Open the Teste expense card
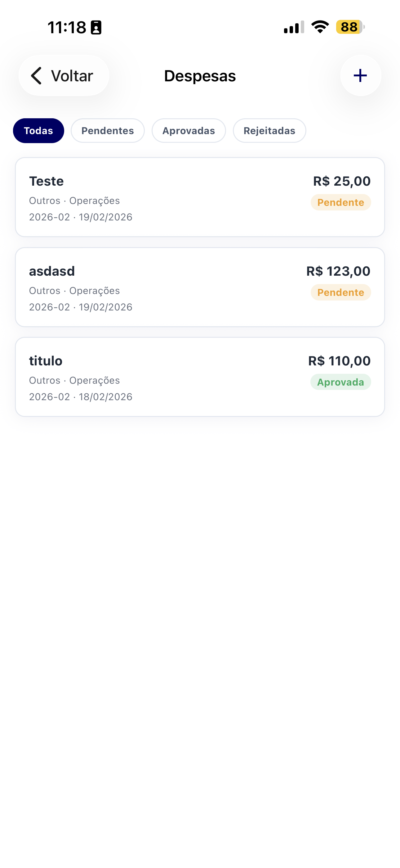This screenshot has width=400, height=868. click(x=168, y=197)
